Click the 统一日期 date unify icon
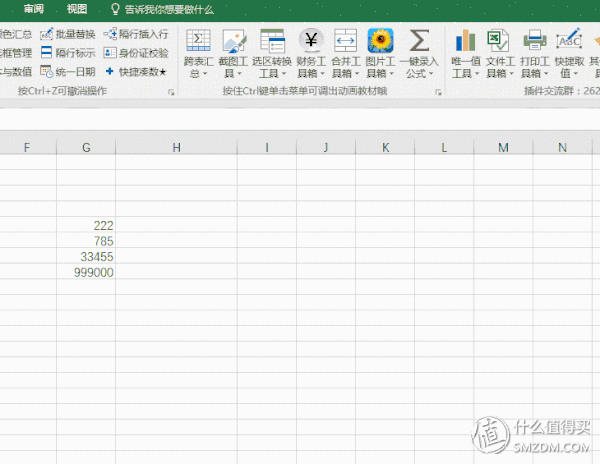Screen dimensions: 600x464 (x=46, y=71)
